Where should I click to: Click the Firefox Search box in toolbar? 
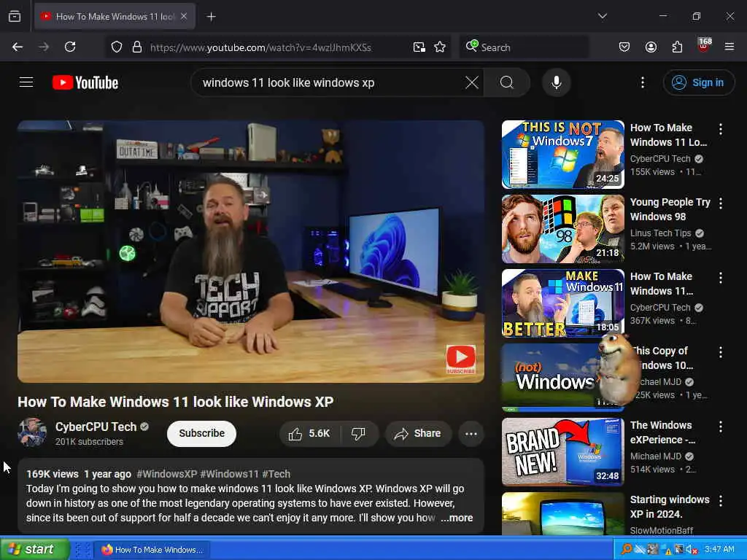(x=524, y=47)
